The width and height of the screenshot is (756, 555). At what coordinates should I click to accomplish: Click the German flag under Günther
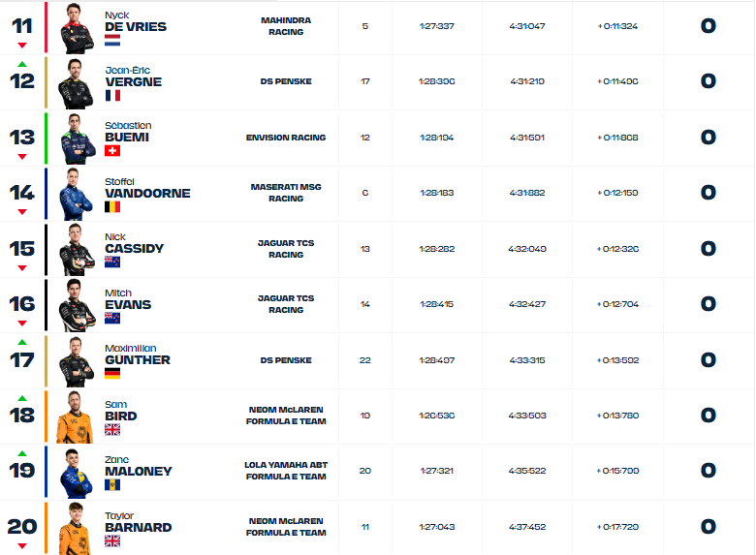tap(112, 373)
